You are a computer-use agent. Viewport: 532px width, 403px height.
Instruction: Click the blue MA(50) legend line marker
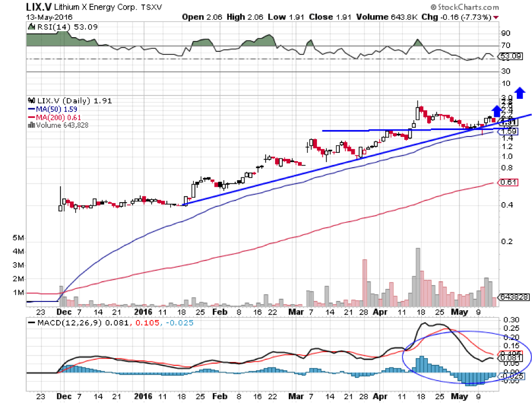coord(31,109)
